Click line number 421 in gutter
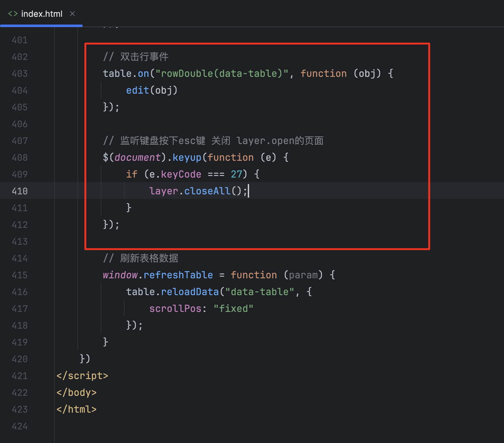The height and width of the screenshot is (443, 504). (20, 376)
